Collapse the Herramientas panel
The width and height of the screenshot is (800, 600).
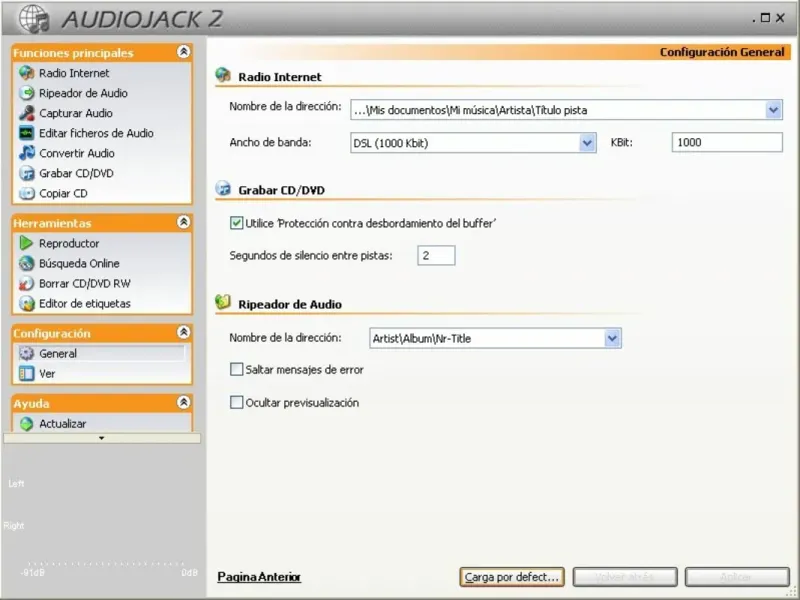pyautogui.click(x=184, y=222)
